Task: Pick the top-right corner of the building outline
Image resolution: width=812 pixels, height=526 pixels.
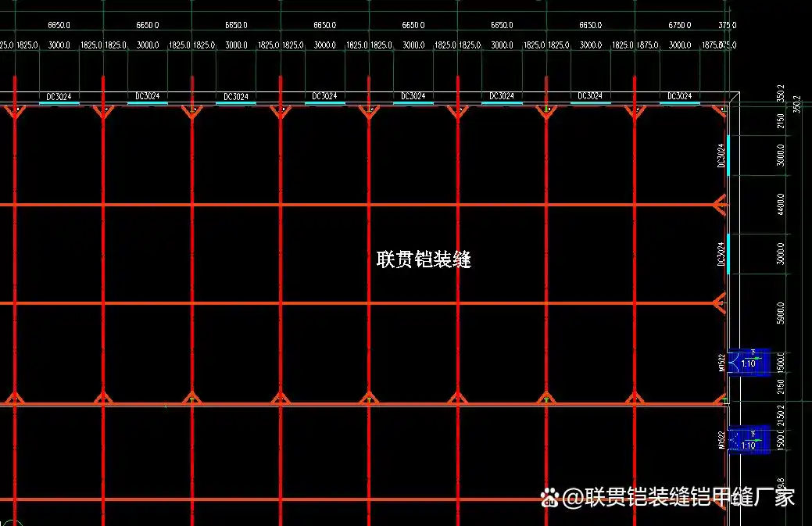Action: pyautogui.click(x=728, y=104)
